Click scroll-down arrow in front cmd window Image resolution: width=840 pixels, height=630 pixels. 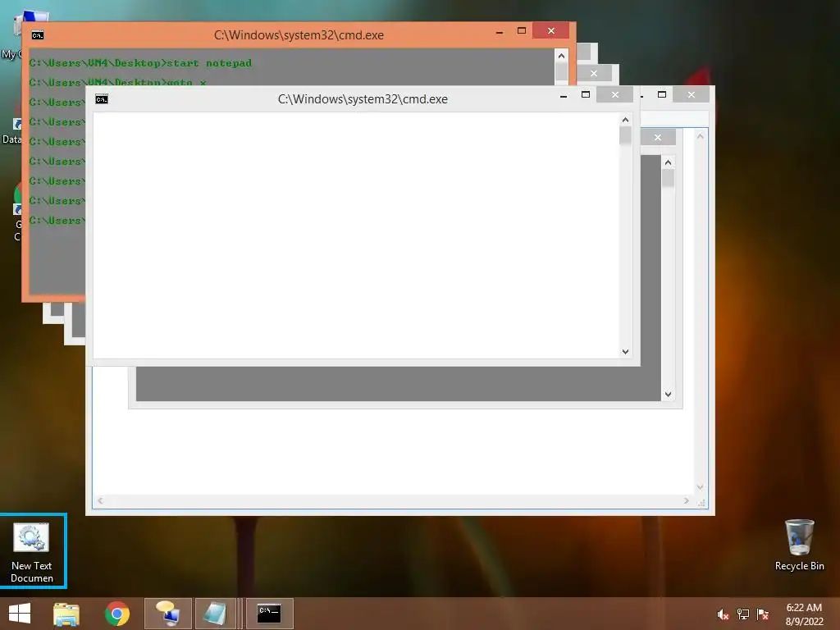click(625, 352)
